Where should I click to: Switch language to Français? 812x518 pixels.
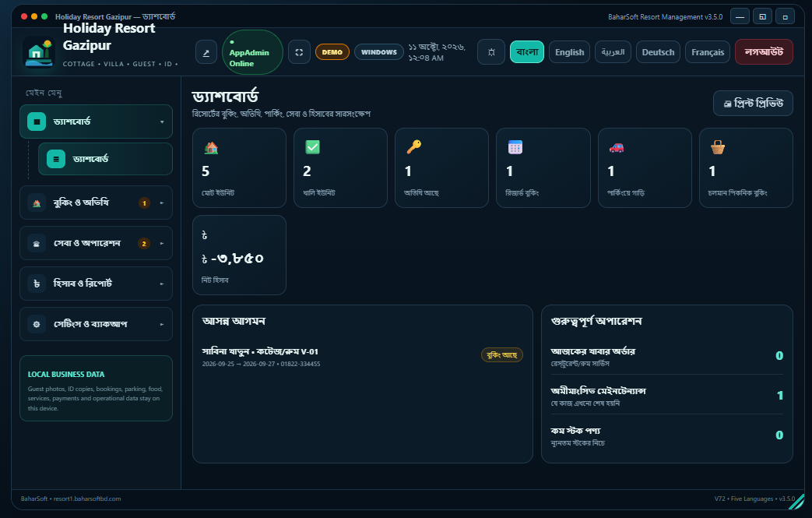tap(708, 51)
